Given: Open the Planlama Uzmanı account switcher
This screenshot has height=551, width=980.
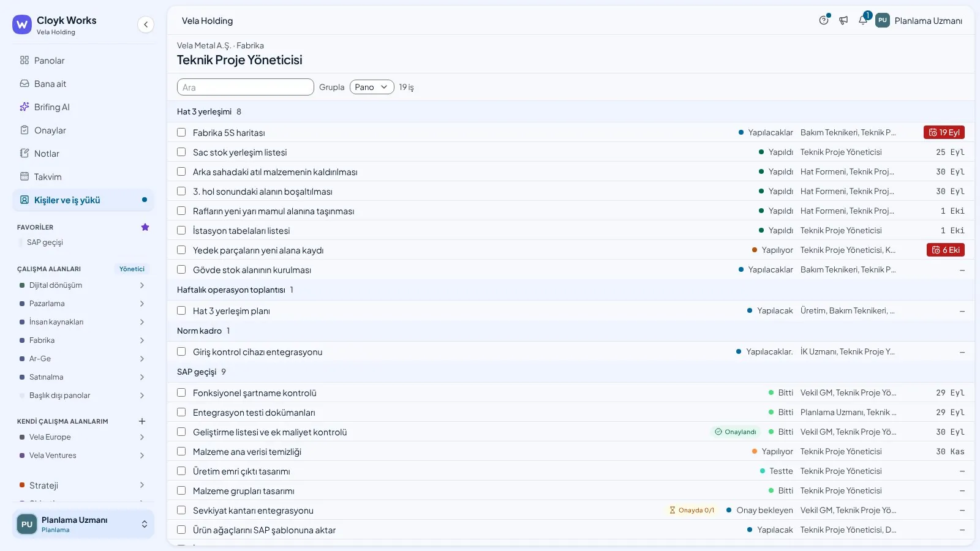Looking at the screenshot, I should coord(83,524).
